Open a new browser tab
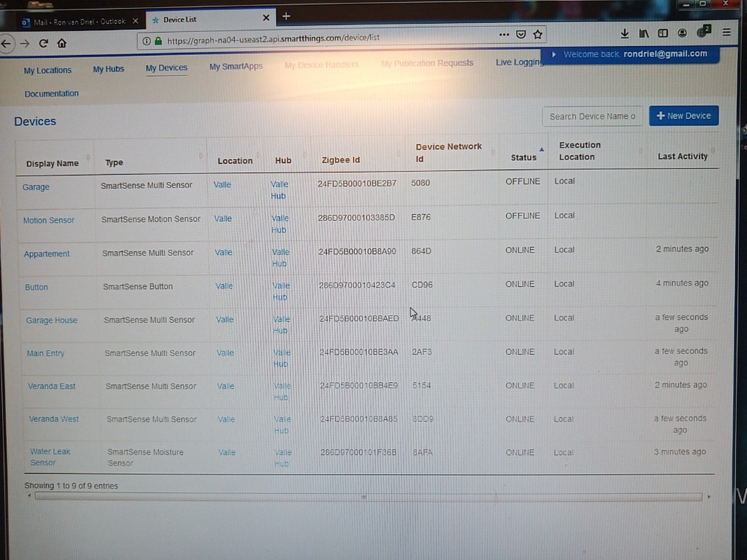 tap(286, 16)
